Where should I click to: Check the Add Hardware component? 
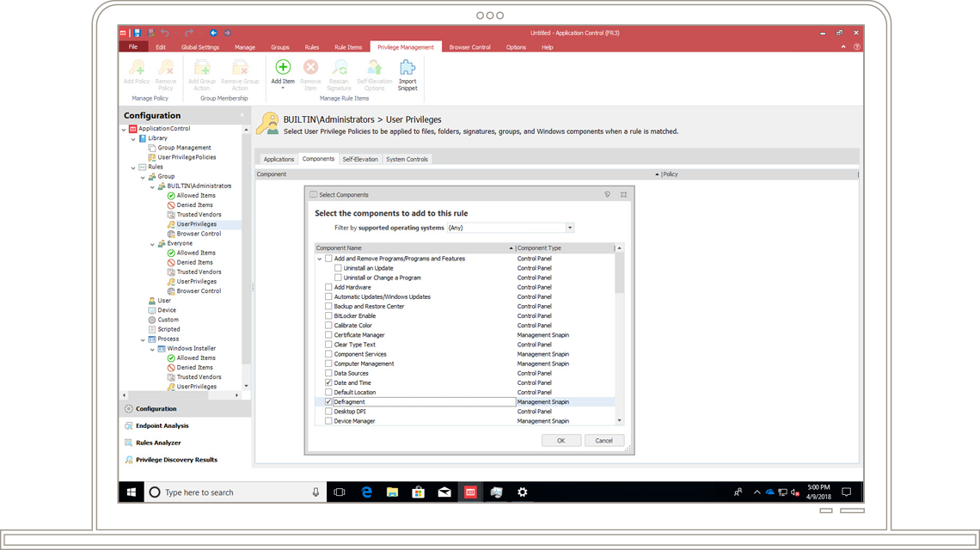[328, 288]
